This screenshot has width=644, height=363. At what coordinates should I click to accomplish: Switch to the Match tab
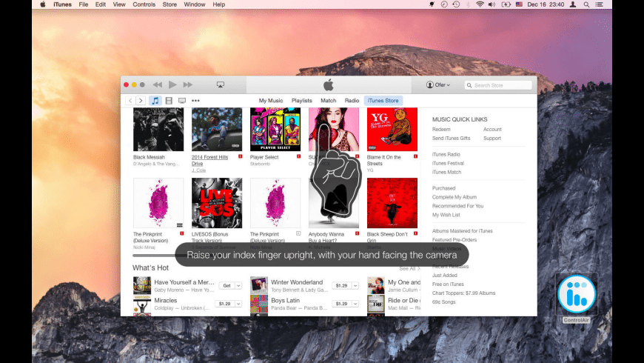[328, 100]
